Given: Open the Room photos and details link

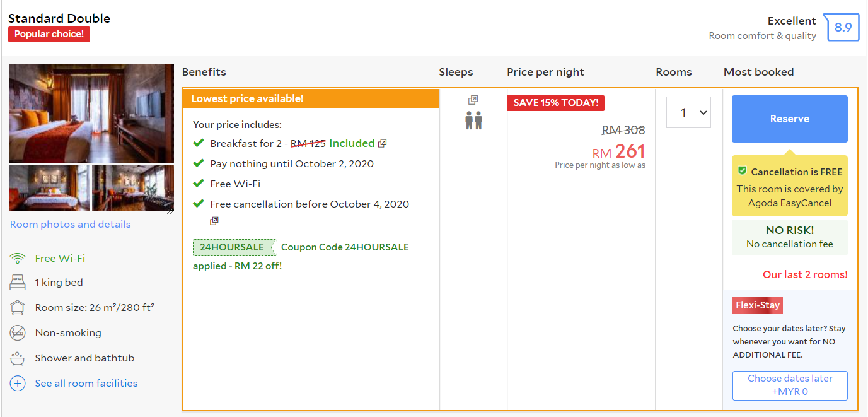Looking at the screenshot, I should click(71, 225).
